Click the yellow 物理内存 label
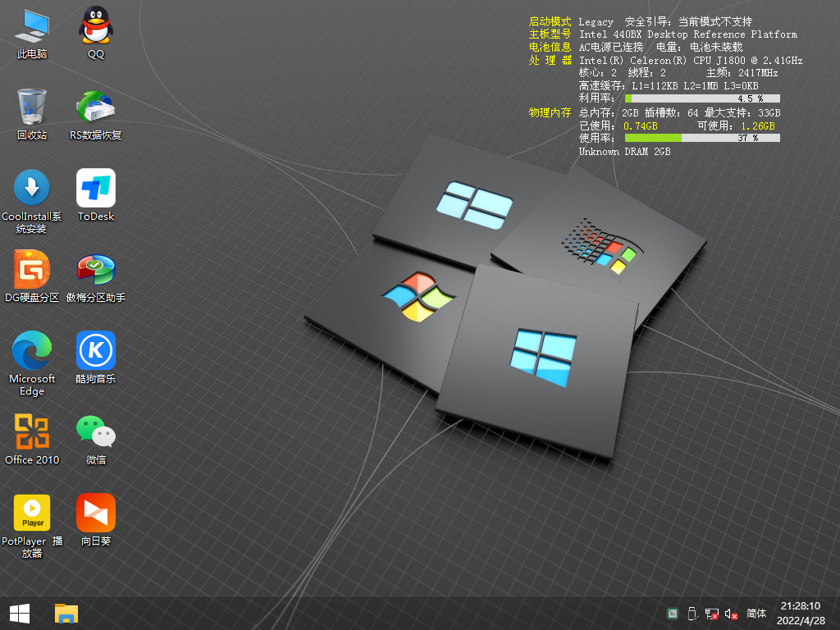This screenshot has width=840, height=630. point(550,113)
